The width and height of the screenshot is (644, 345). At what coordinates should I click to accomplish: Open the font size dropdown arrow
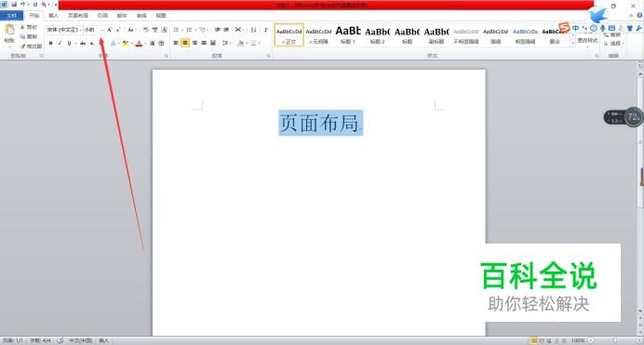click(102, 30)
